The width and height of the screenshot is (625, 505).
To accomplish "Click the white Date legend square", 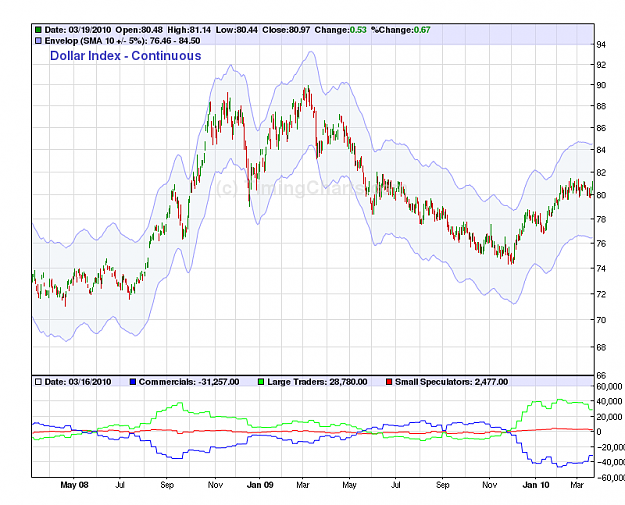I will point(38,382).
